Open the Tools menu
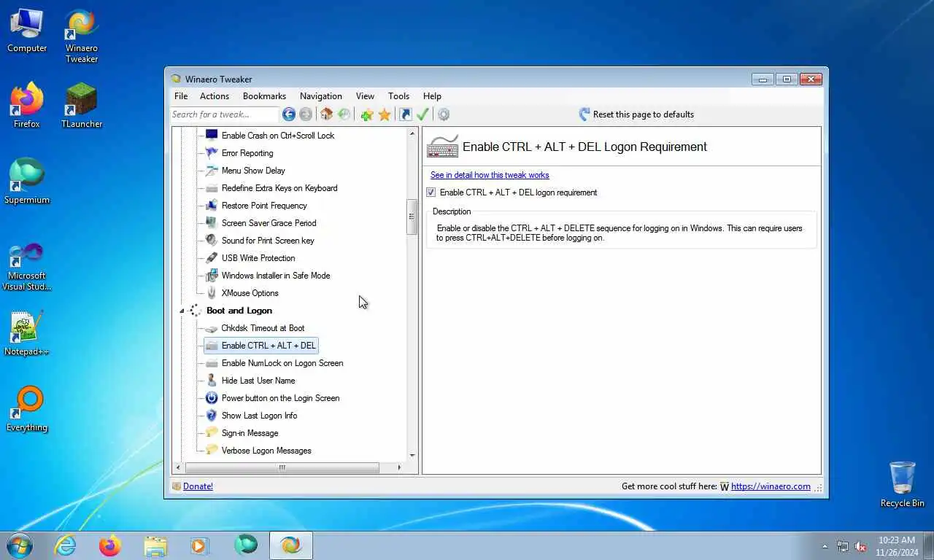The width and height of the screenshot is (934, 560). click(398, 96)
